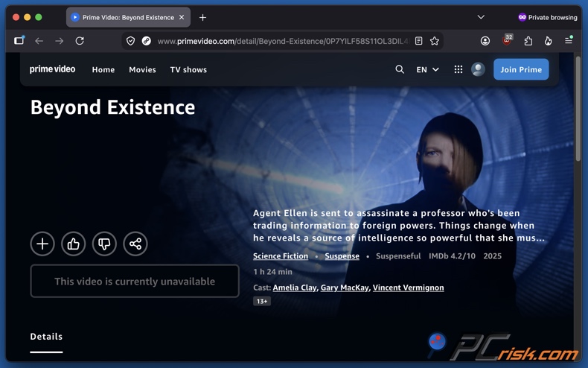
Task: Click the Beyond Existence title heading
Action: point(113,107)
